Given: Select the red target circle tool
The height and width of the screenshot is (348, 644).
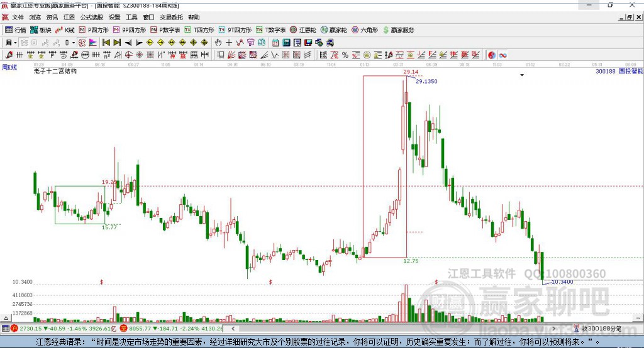Looking at the screenshot, I should [x=128, y=55].
